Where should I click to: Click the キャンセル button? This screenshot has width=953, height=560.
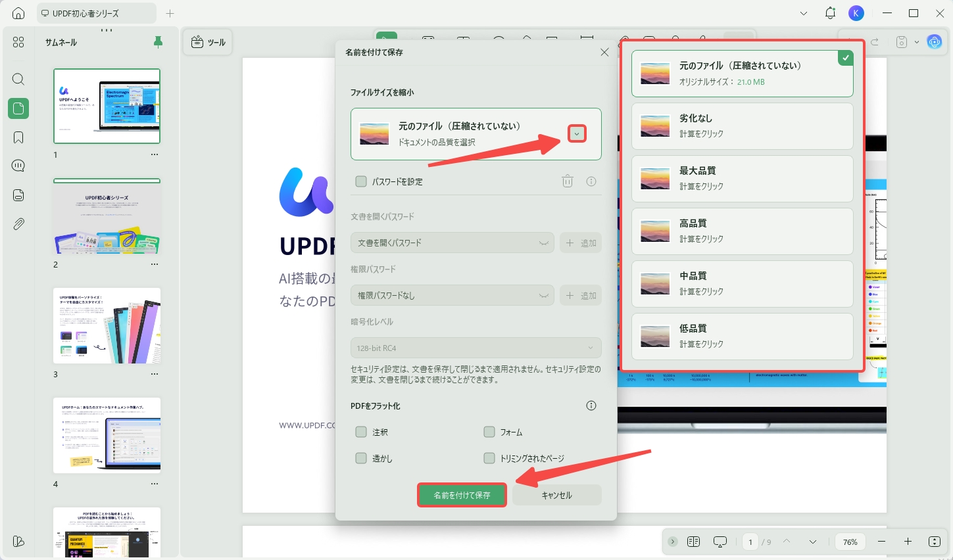tap(556, 495)
